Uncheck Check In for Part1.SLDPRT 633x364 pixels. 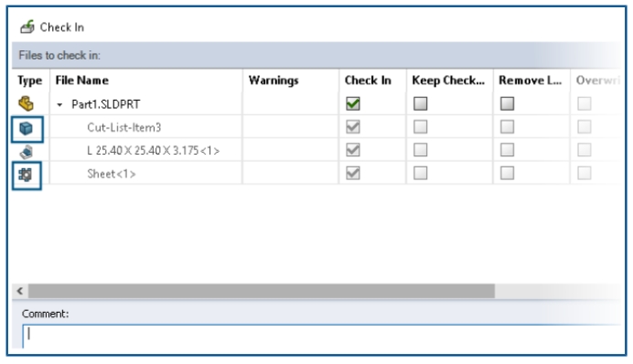click(353, 103)
